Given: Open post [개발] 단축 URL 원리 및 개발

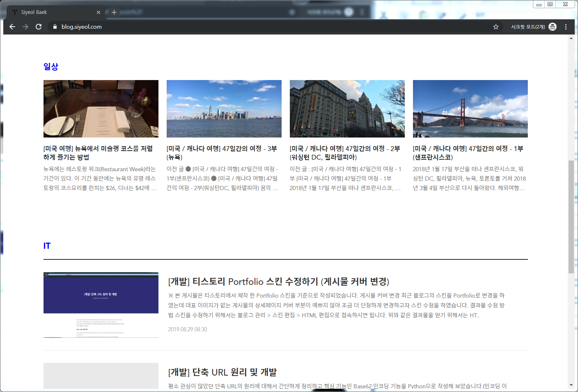Looking at the screenshot, I should pos(222,372).
